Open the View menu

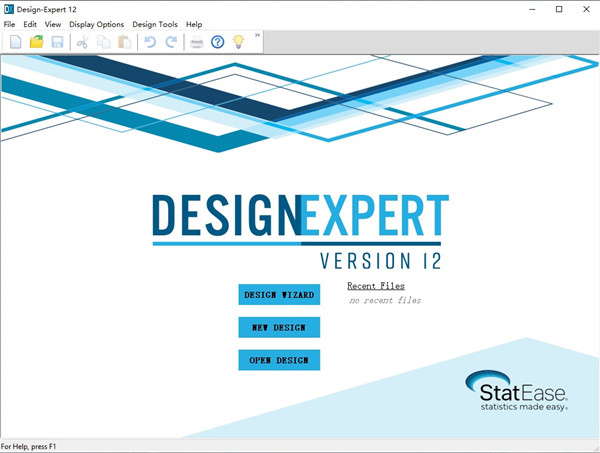(53, 24)
